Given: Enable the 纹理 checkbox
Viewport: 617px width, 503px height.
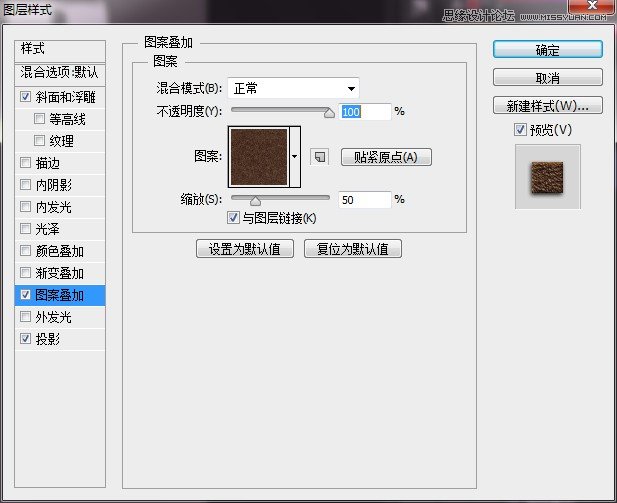Looking at the screenshot, I should (x=39, y=141).
